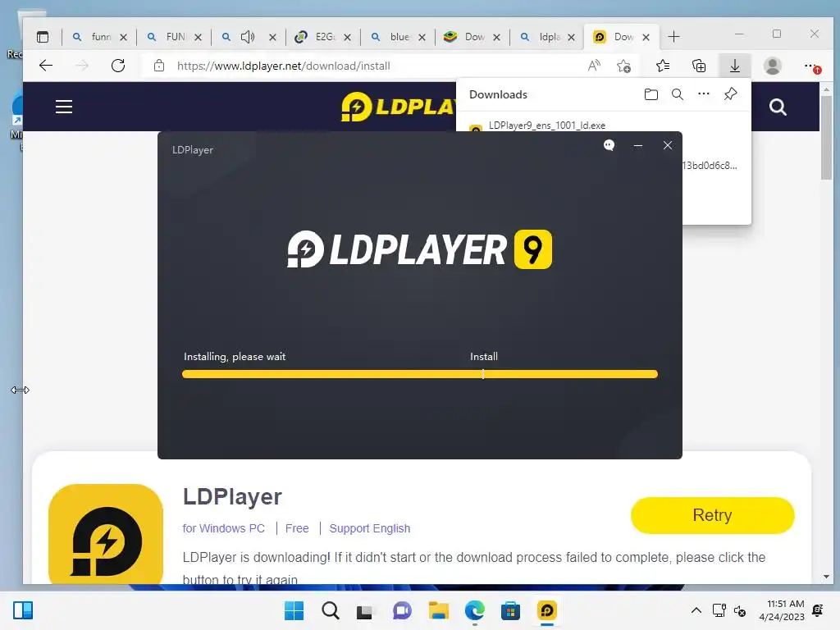Go back to previous page
This screenshot has width=840, height=630.
click(x=46, y=66)
